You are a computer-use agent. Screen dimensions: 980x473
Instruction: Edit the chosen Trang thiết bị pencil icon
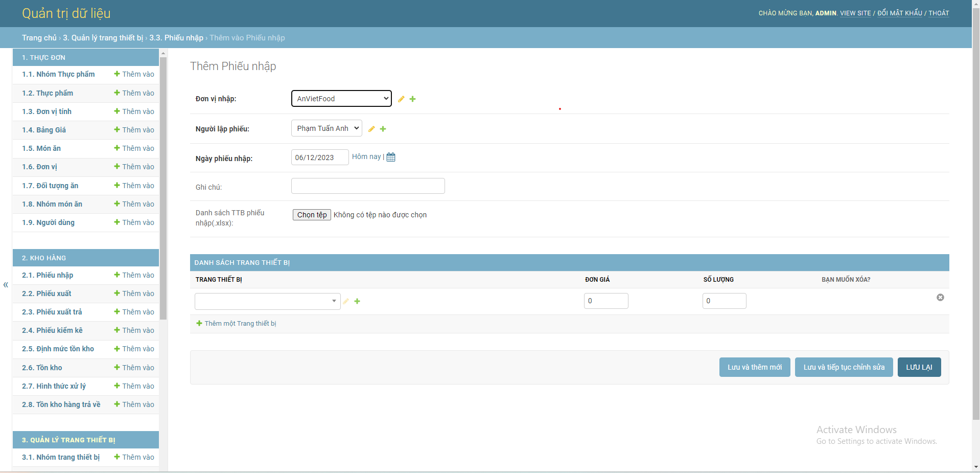[346, 302]
